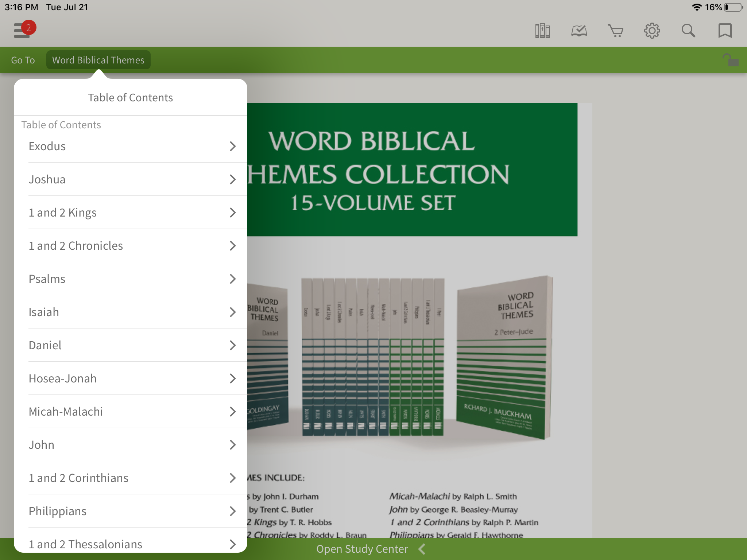Tap the 2 Peter-Jude book cover image
This screenshot has width=747, height=560.
(x=505, y=357)
